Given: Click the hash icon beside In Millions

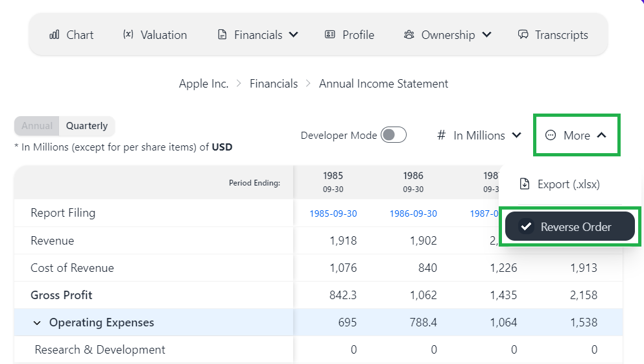Looking at the screenshot, I should point(441,135).
